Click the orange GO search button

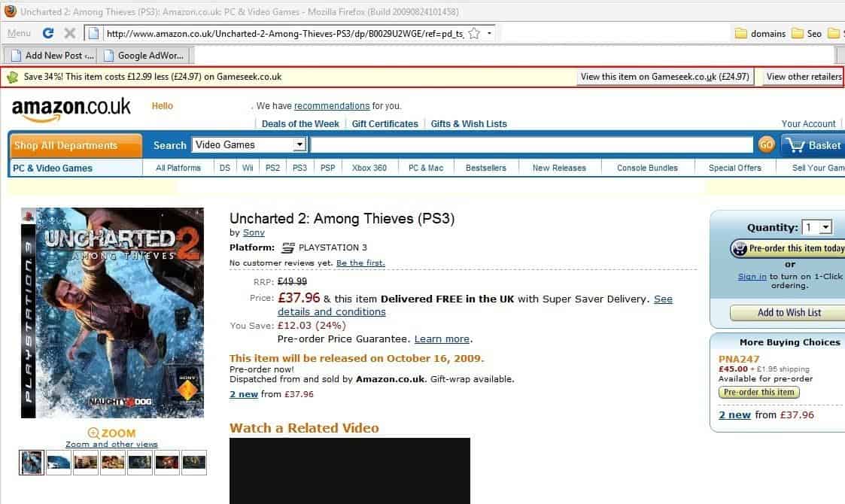[766, 144]
